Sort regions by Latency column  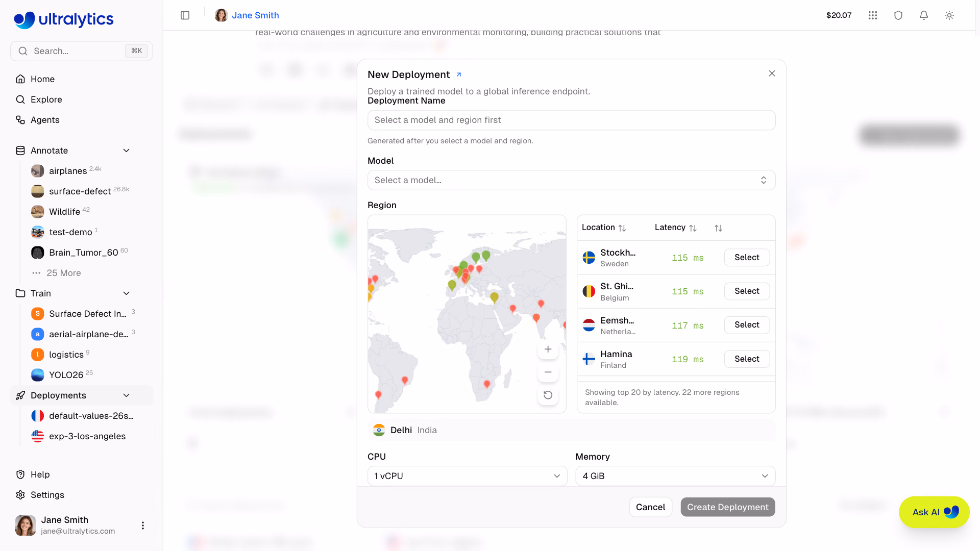pyautogui.click(x=676, y=228)
